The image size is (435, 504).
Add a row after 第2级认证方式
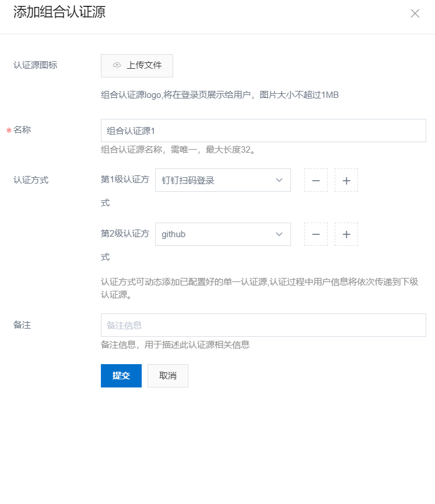(346, 234)
